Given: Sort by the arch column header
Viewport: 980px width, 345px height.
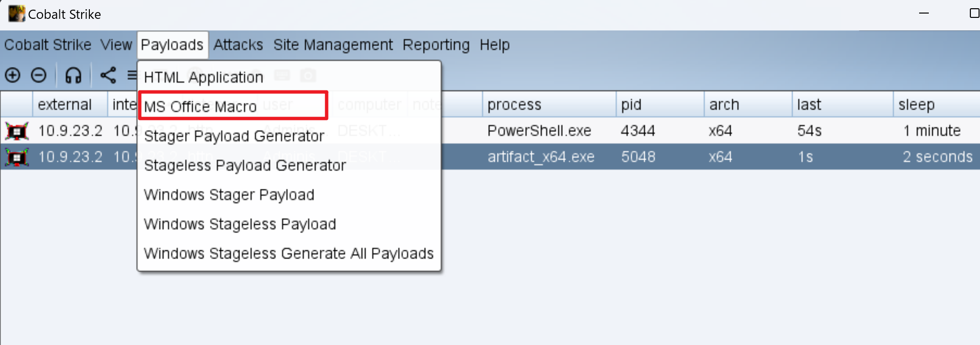Looking at the screenshot, I should [748, 104].
